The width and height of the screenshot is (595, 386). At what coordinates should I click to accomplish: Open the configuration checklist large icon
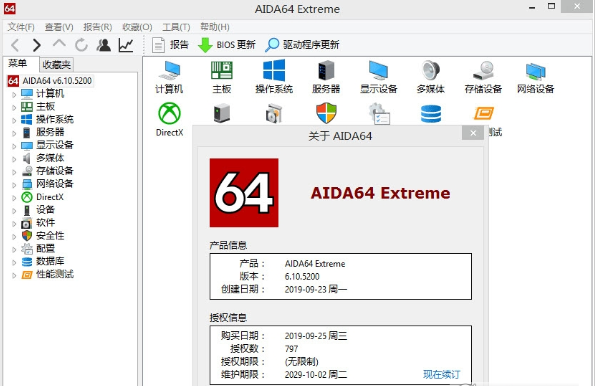[379, 113]
